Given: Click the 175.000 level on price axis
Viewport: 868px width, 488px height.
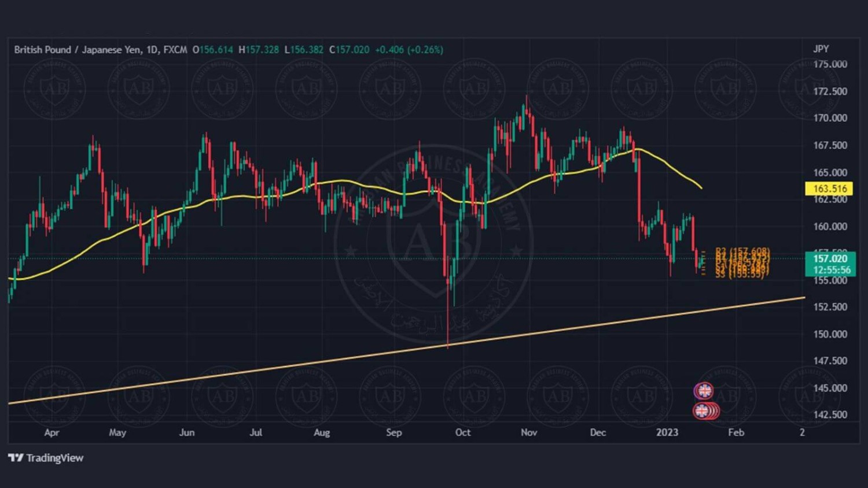Looking at the screenshot, I should tap(830, 64).
